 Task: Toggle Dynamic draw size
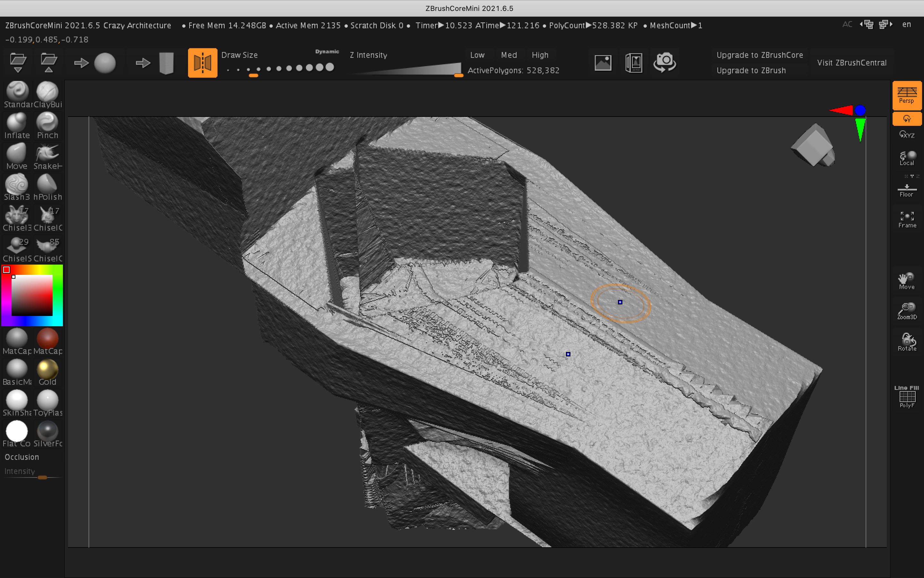pyautogui.click(x=327, y=52)
